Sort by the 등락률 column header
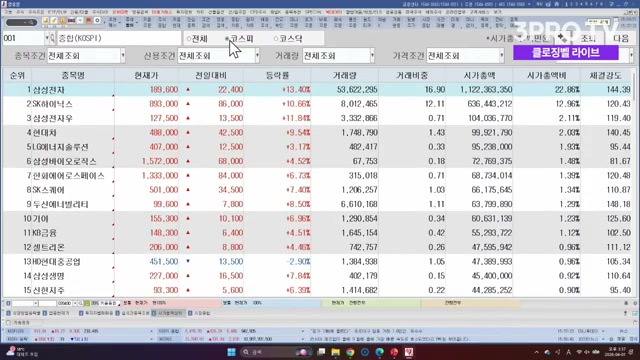This screenshot has height=360, width=640. coord(278,76)
